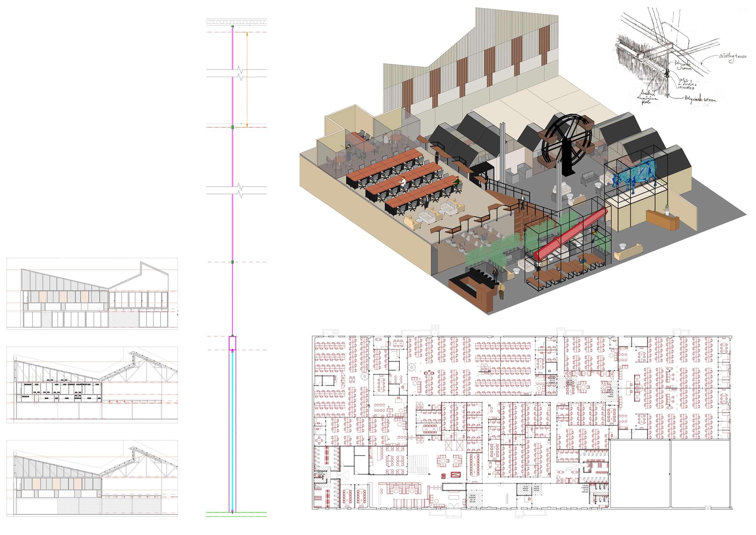756x535 pixels.
Task: Open the middle section drawing with dimensions
Action: coord(92,384)
